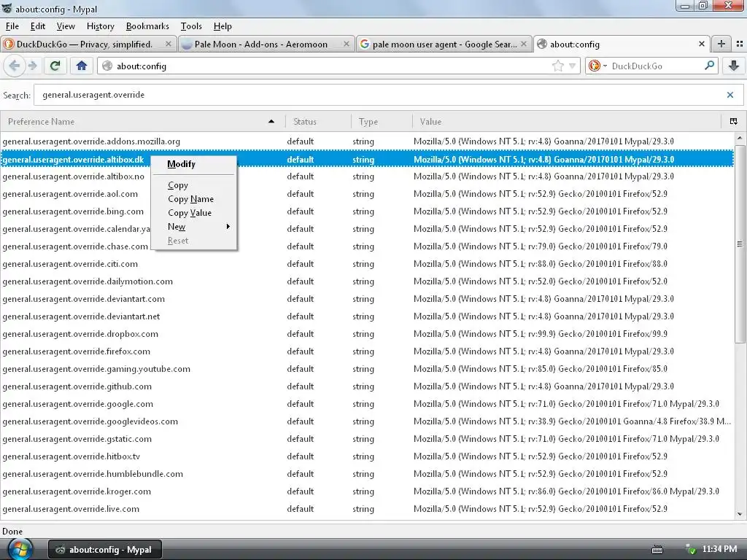Bookmark this page with the star icon
Viewport: 747px width, 560px height.
point(558,66)
